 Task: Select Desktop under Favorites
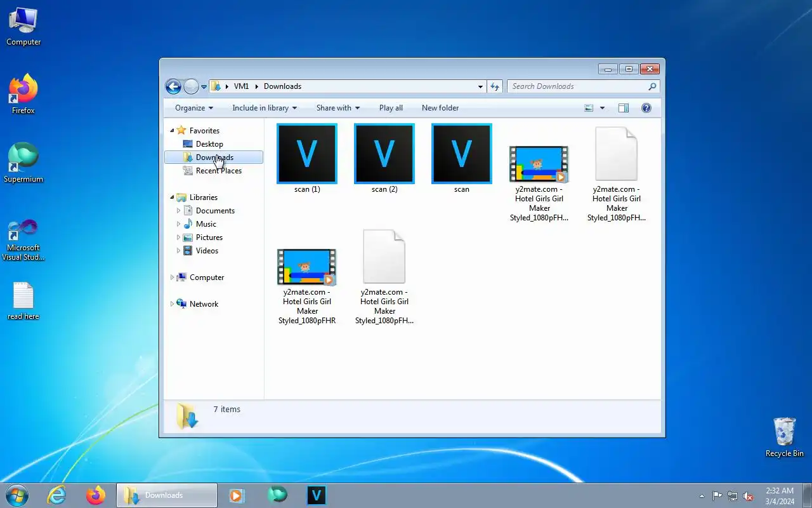pos(209,144)
